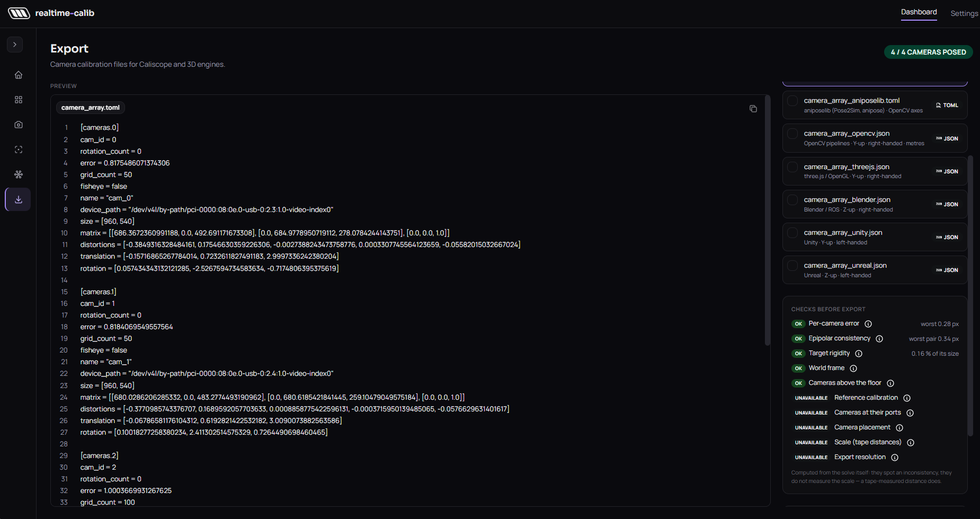Copy the camera_array.toml preview contents
The width and height of the screenshot is (980, 519).
(x=753, y=109)
